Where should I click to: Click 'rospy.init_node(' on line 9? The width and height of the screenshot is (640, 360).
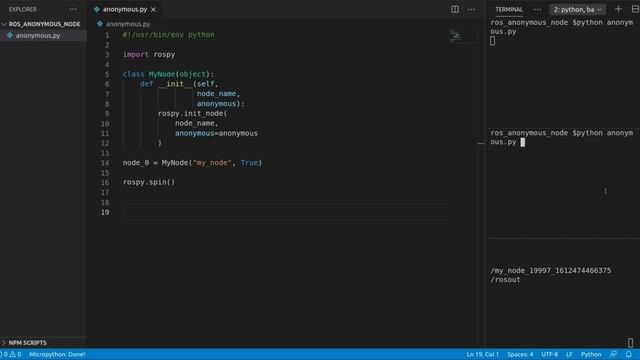coord(192,113)
